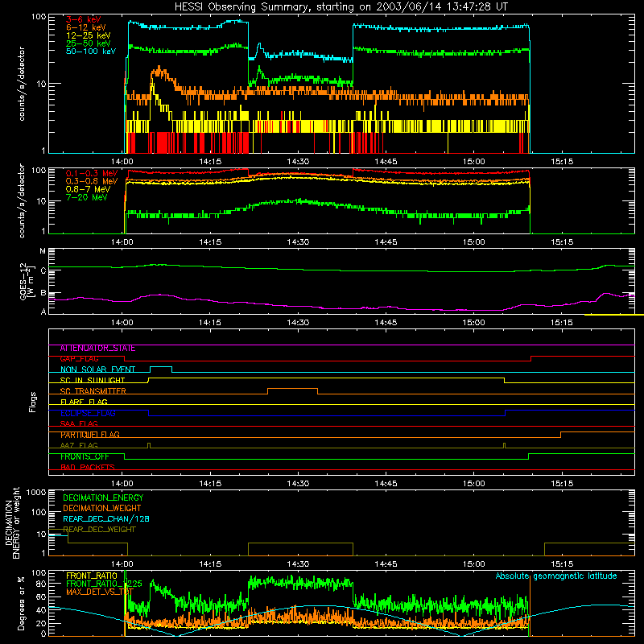Image resolution: width=644 pixels, height=644 pixels.
Task: Click the BAD_PACKETS flag label
Action: tap(88, 467)
